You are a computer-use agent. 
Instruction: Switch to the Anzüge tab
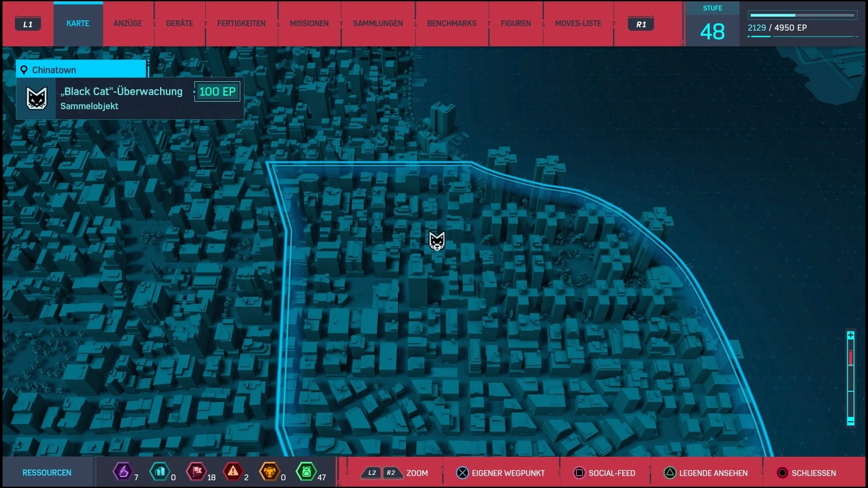(127, 23)
